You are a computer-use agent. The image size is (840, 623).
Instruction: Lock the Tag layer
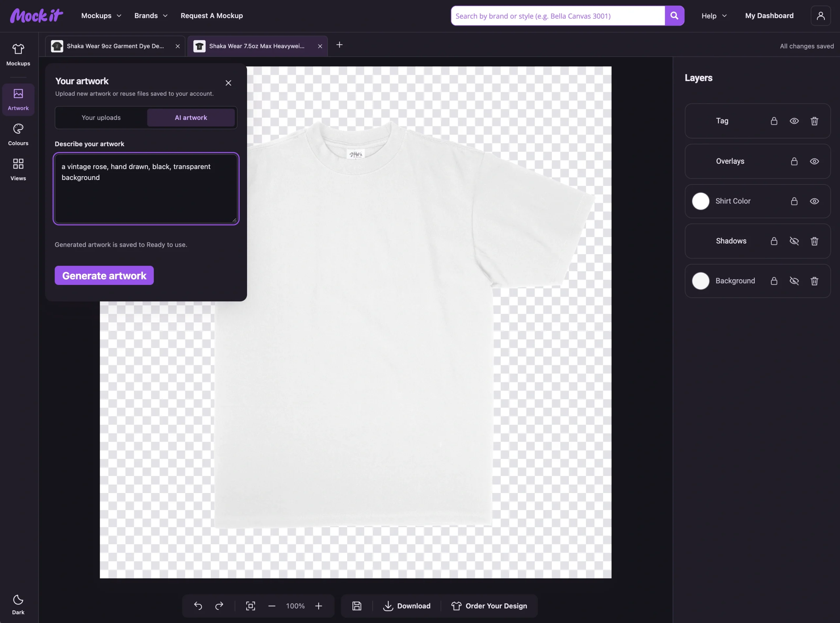[x=774, y=121]
